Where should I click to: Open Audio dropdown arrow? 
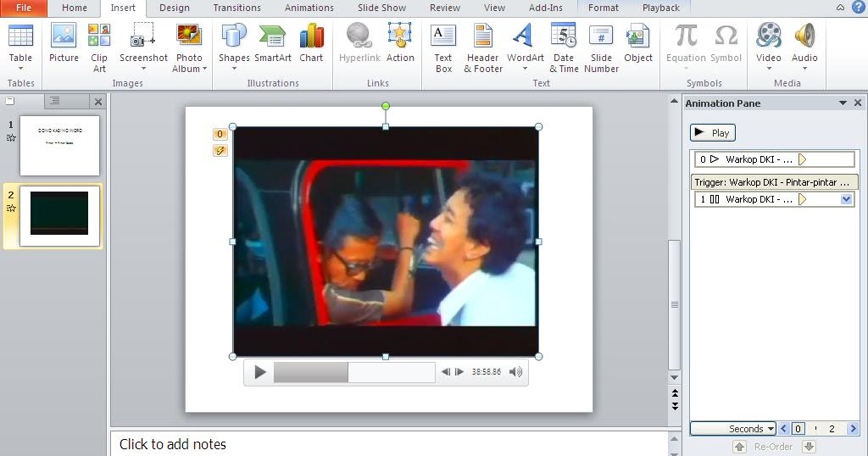tap(804, 69)
